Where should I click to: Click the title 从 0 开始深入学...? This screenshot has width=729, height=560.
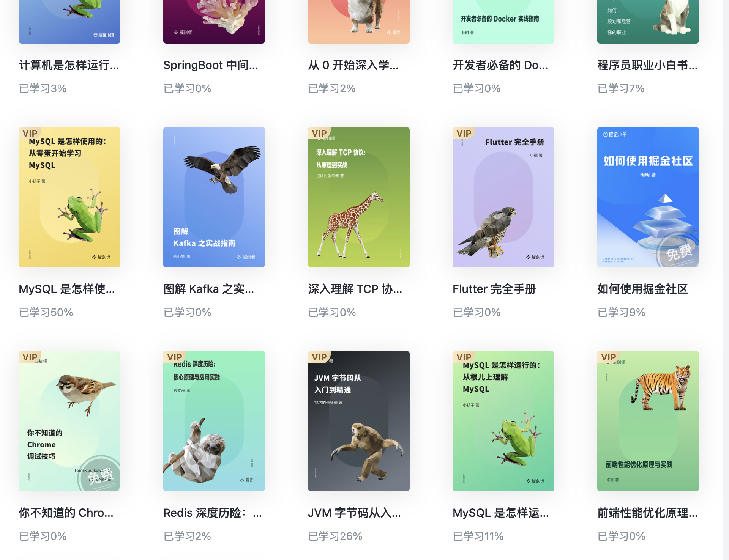(x=353, y=65)
